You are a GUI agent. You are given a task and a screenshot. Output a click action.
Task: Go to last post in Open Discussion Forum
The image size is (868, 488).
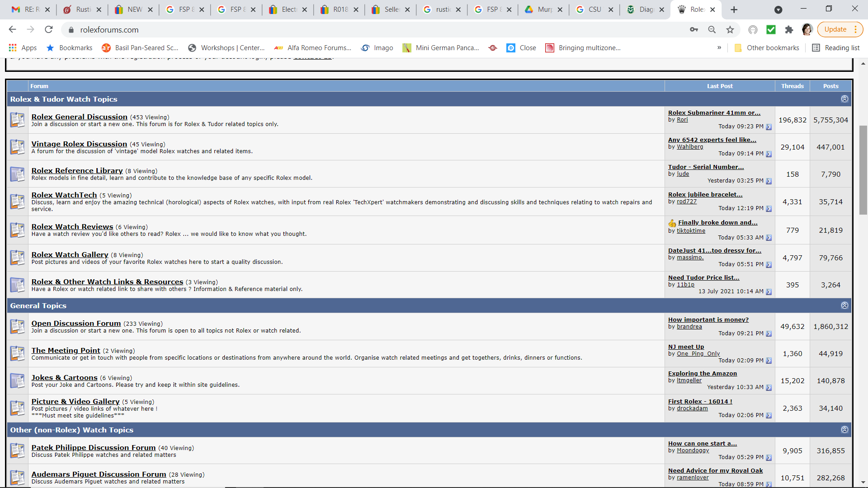click(769, 334)
